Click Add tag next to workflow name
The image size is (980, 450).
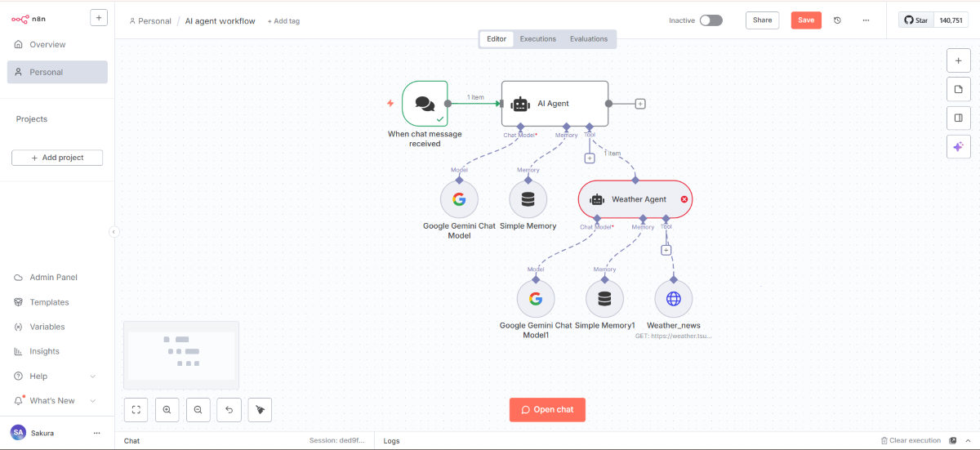[283, 21]
